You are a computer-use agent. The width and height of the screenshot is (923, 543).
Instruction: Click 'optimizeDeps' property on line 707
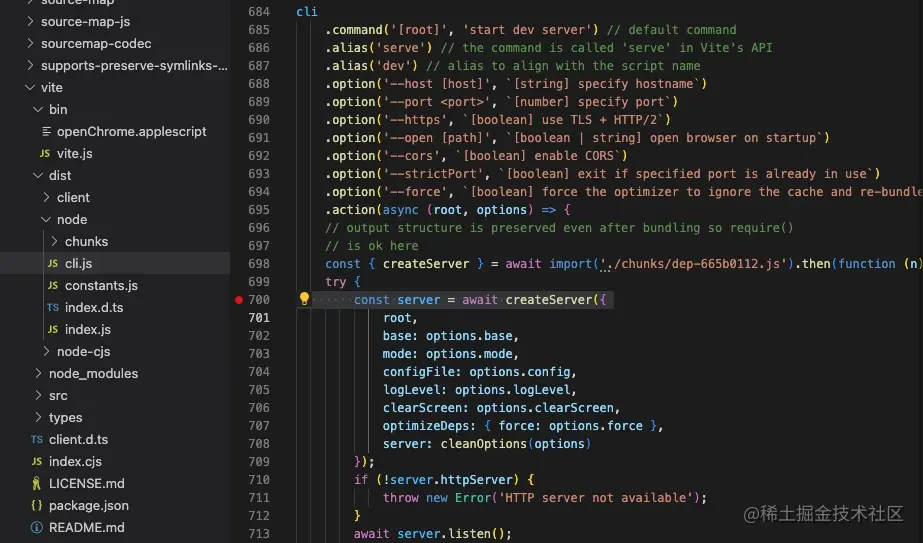426,426
